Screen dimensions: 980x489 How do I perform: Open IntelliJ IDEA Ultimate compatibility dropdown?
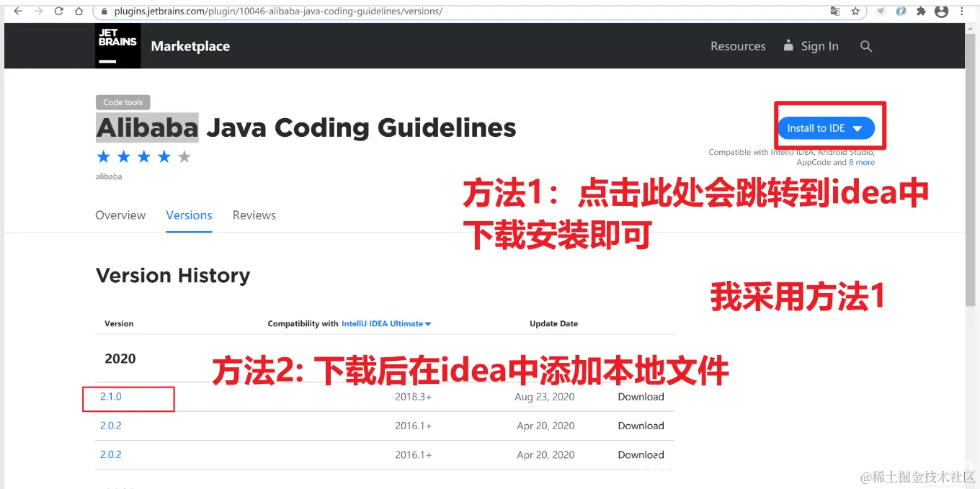386,324
